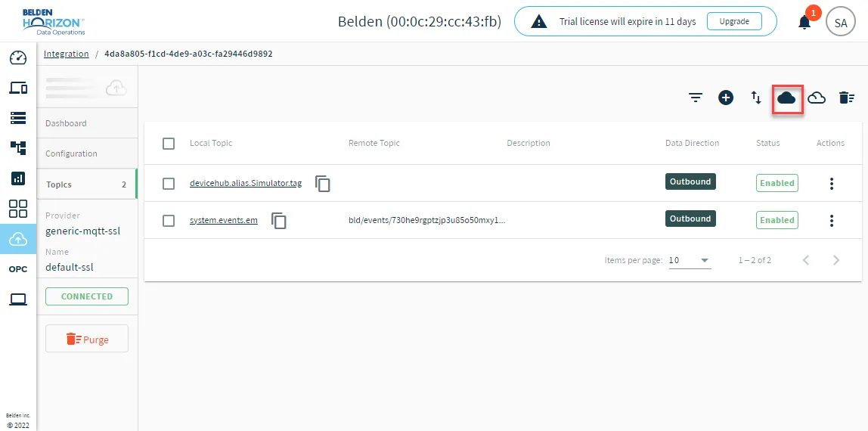Screen dimensions: 868x431
Task: Click the filter topics icon
Action: 696,98
